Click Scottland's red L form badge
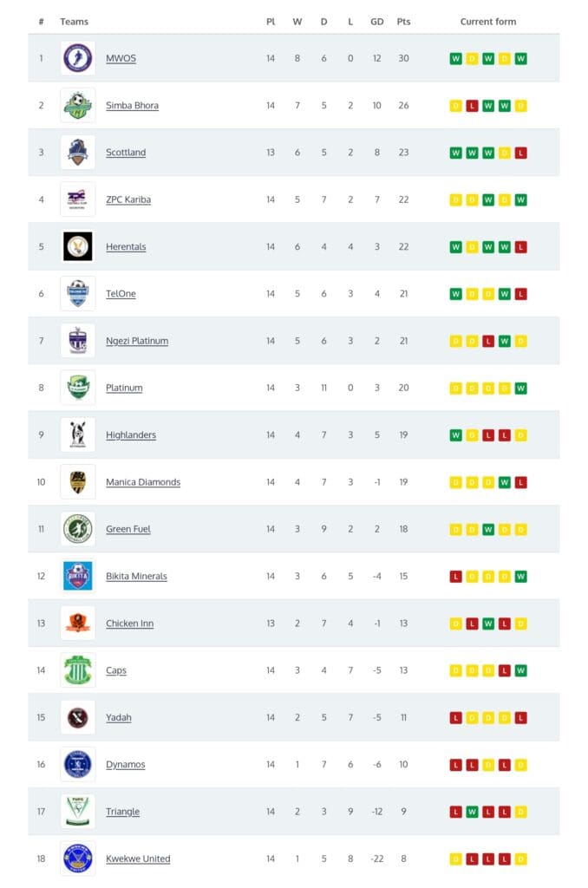The width and height of the screenshot is (588, 888). pyautogui.click(x=520, y=153)
